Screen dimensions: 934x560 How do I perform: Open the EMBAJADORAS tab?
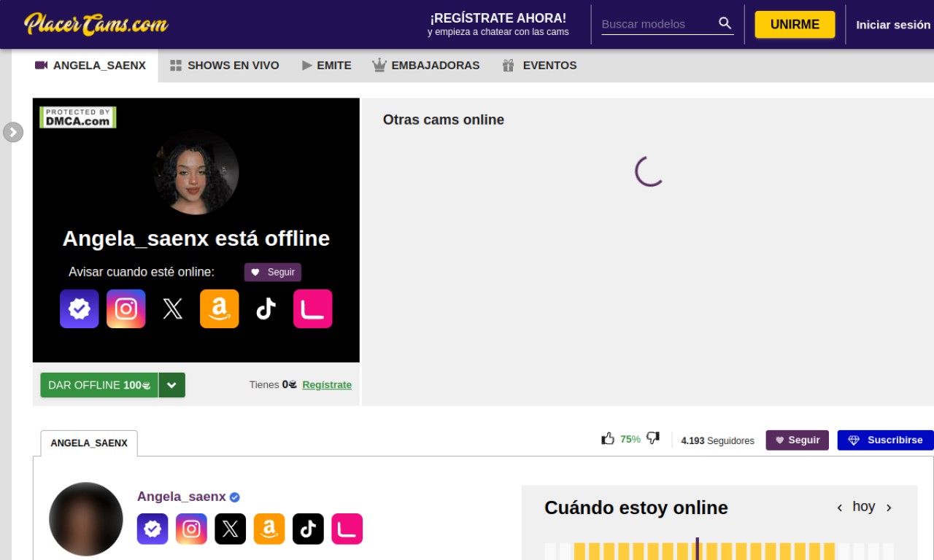coord(426,66)
